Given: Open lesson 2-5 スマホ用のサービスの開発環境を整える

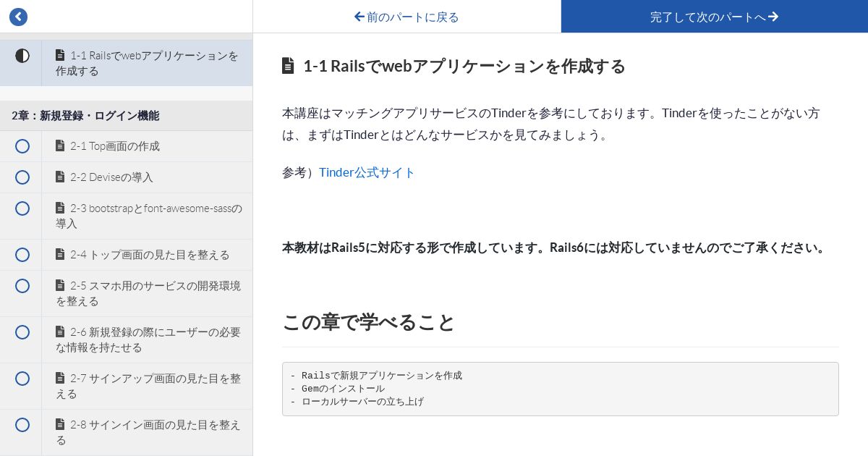Looking at the screenshot, I should tap(148, 293).
